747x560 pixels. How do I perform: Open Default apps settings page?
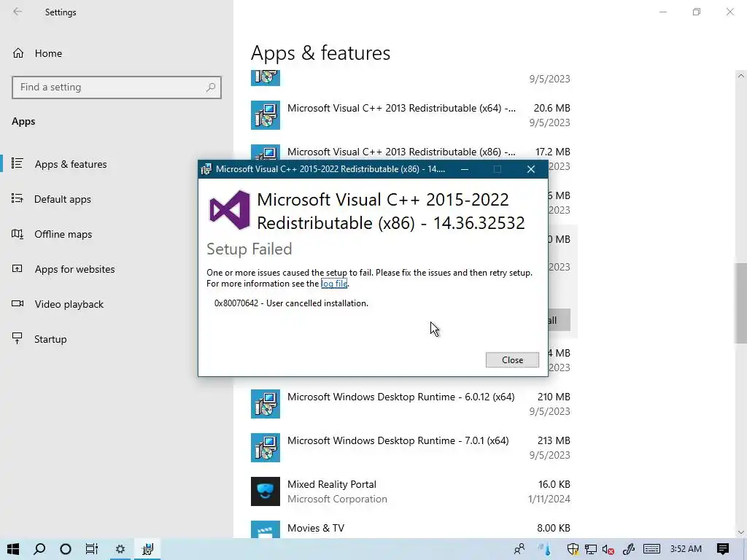(x=63, y=199)
